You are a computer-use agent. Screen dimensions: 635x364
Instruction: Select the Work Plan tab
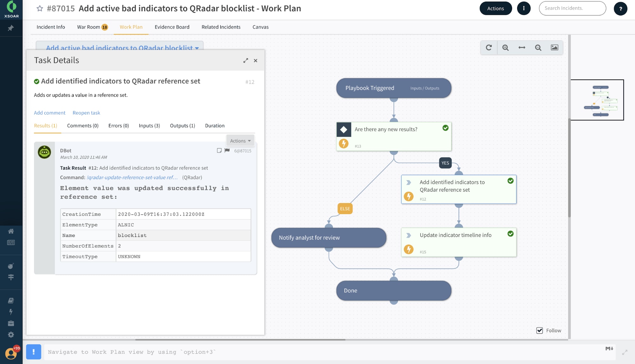coord(131,27)
